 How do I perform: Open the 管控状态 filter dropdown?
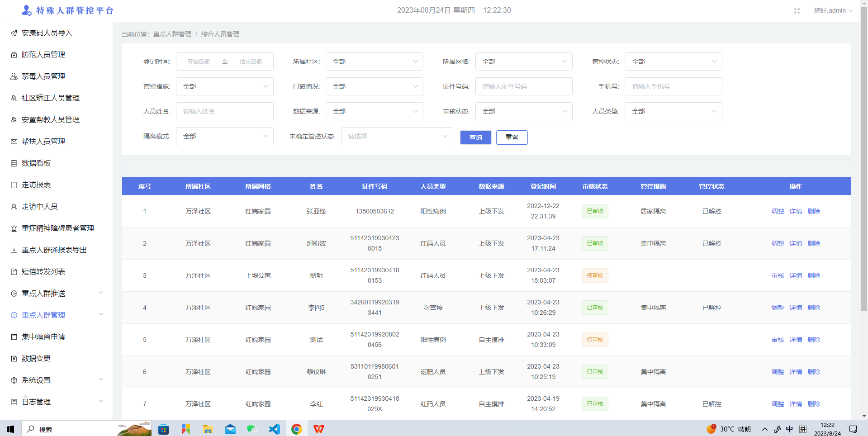click(x=673, y=62)
